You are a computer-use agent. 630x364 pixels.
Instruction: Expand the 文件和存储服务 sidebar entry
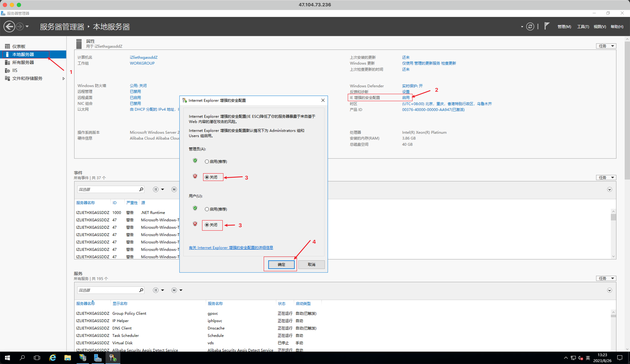pos(64,78)
